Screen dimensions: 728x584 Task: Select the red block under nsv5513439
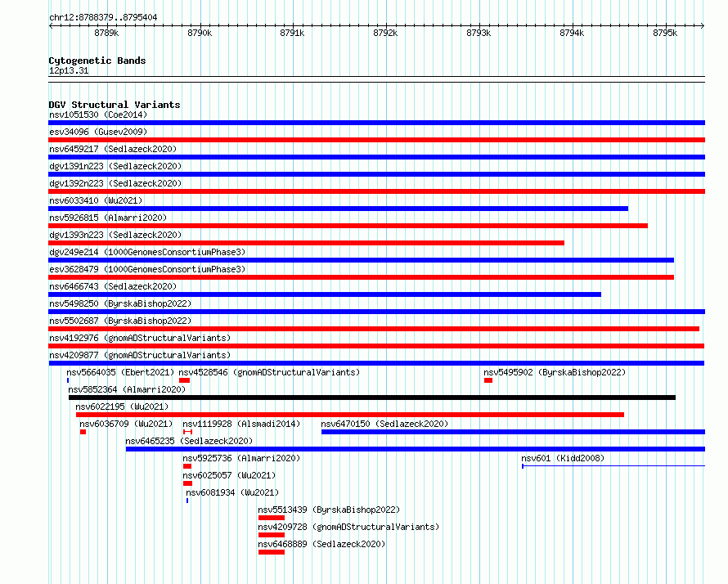[272, 518]
